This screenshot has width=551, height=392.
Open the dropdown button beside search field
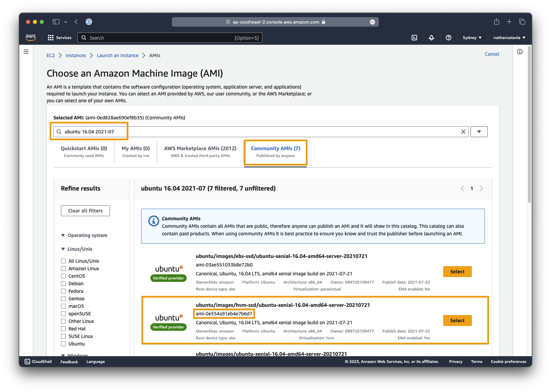click(x=479, y=132)
